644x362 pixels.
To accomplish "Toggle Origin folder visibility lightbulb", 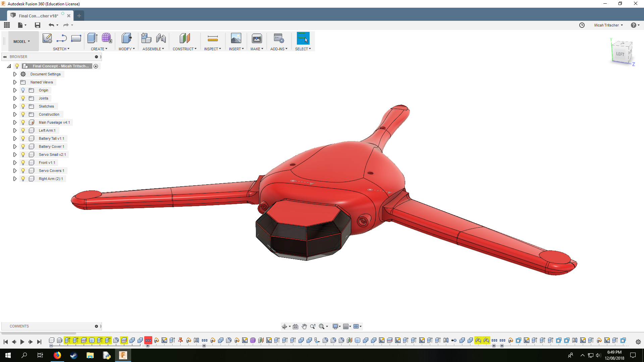I will tap(23, 90).
